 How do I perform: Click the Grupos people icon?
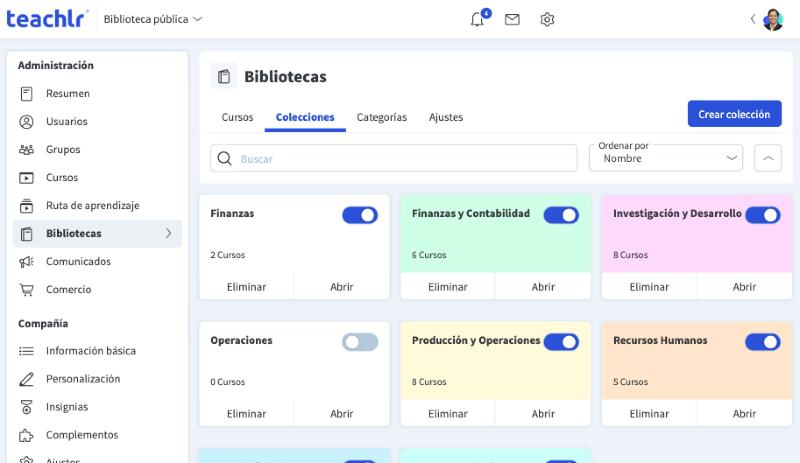click(x=26, y=150)
